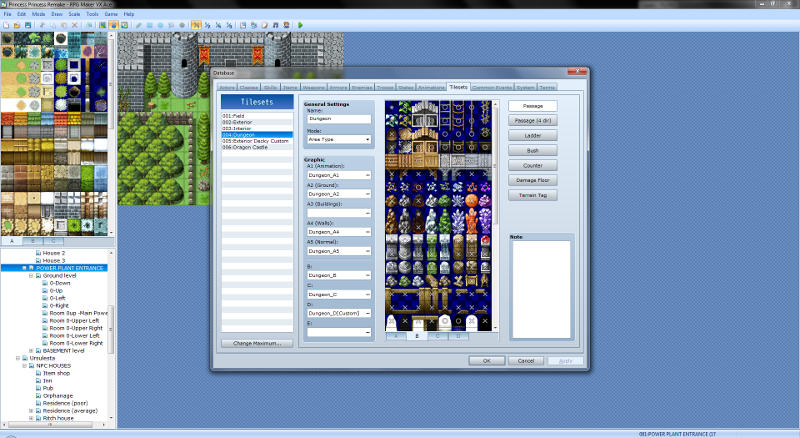Expand the BASEMENT level tree node

pyautogui.click(x=31, y=351)
